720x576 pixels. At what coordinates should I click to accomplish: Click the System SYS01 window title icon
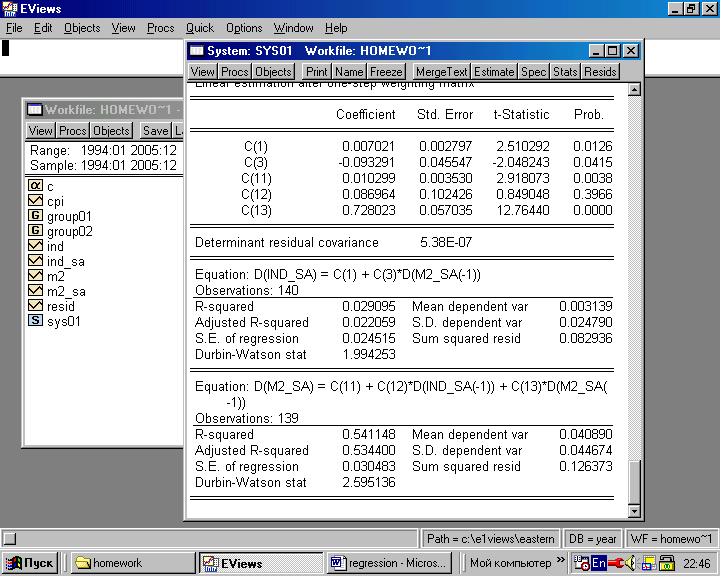[197, 51]
